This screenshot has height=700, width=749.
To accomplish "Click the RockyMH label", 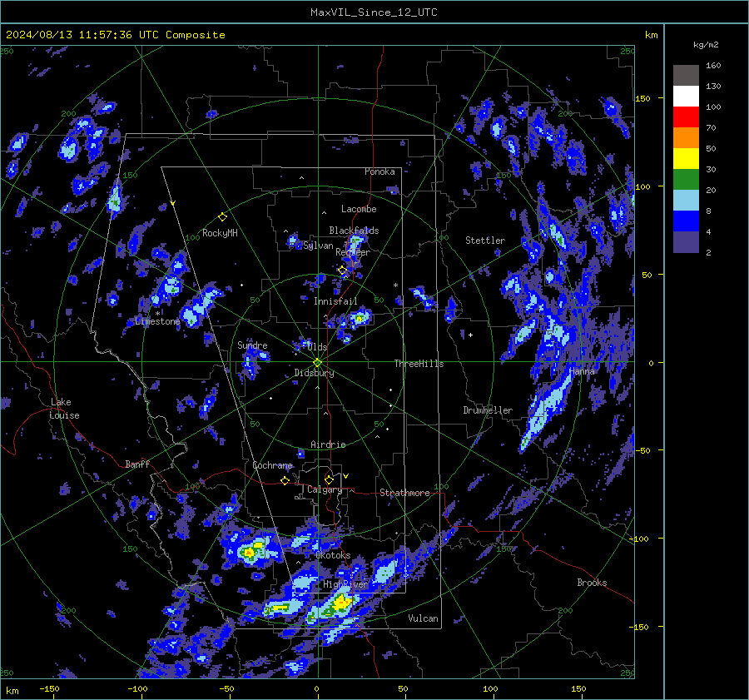I will click(x=220, y=233).
